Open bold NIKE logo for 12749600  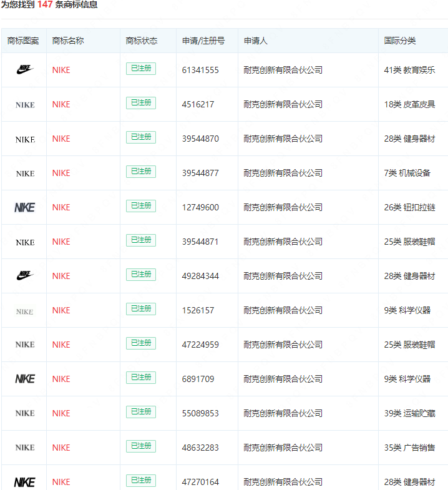[x=25, y=207]
